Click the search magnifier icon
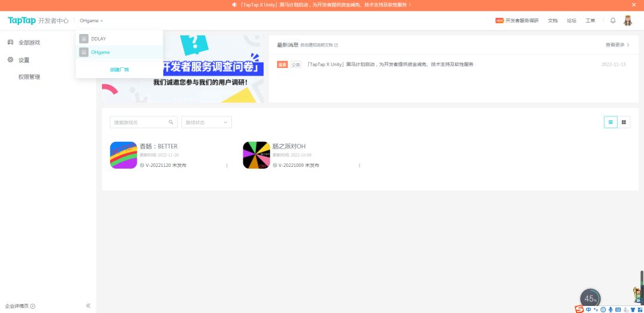 click(x=171, y=122)
